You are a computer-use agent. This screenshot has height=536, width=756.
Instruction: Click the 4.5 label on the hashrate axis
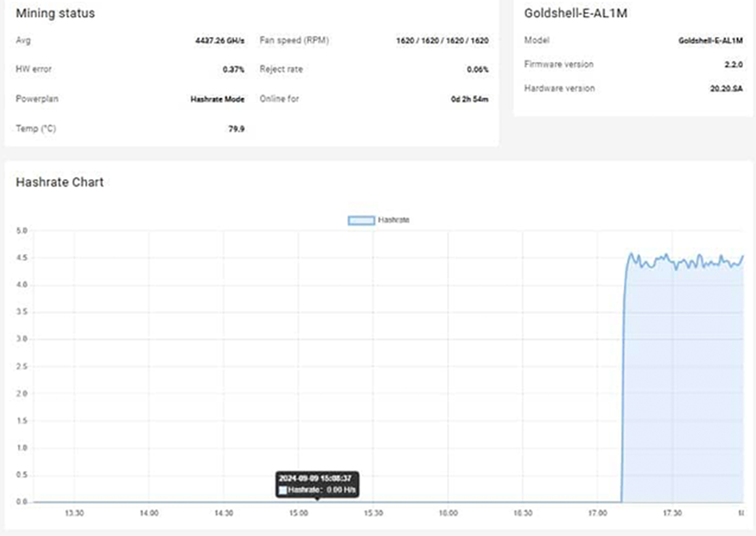(21, 258)
